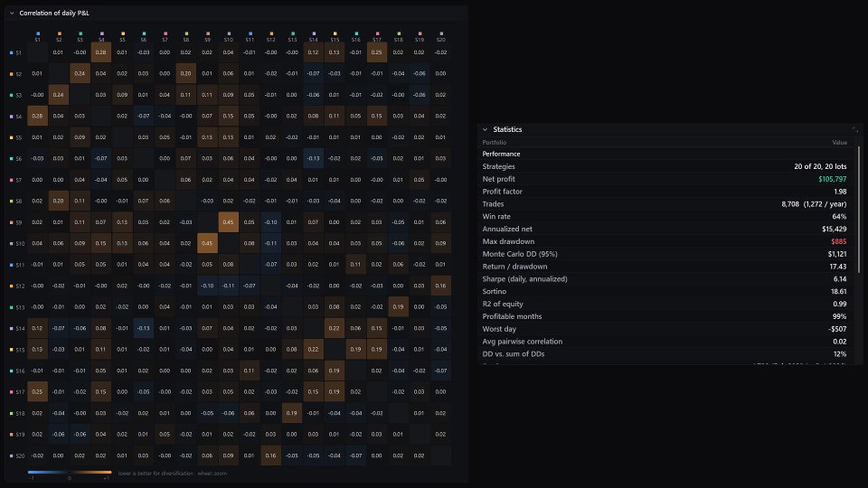Select the Strategies row in Statistics
Screen dimensions: 868x488
coord(665,166)
